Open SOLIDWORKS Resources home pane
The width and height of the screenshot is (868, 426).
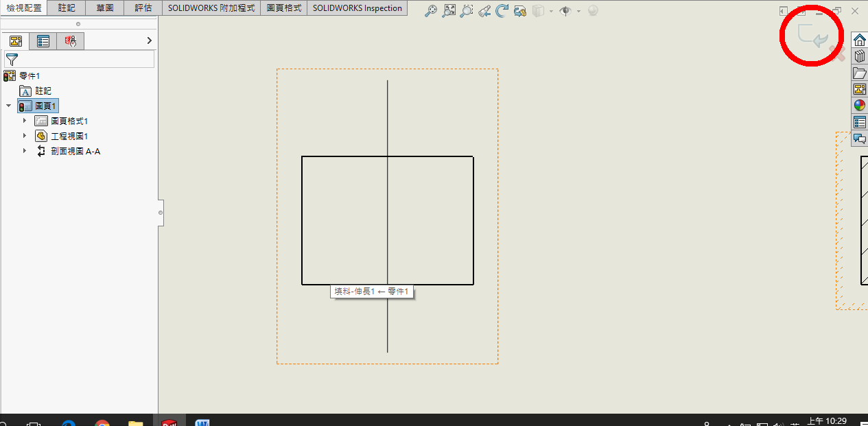tap(859, 40)
